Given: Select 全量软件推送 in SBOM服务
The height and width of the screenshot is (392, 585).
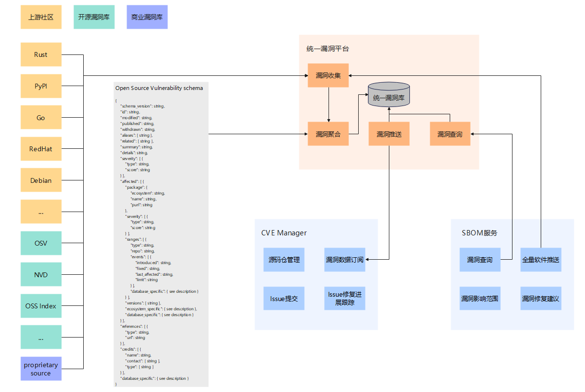Looking at the screenshot, I should (541, 260).
